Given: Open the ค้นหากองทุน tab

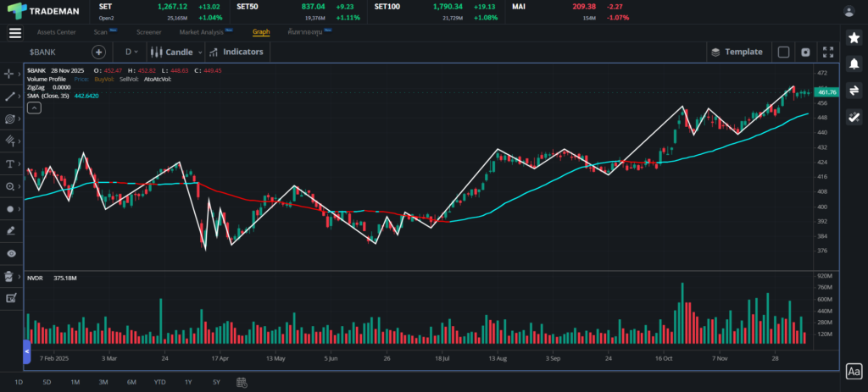Looking at the screenshot, I should tap(305, 32).
